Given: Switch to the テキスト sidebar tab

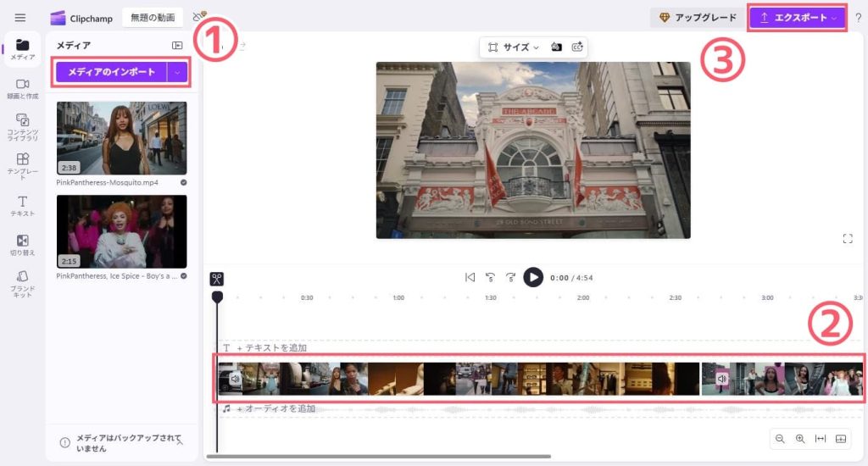Looking at the screenshot, I should coord(23,206).
